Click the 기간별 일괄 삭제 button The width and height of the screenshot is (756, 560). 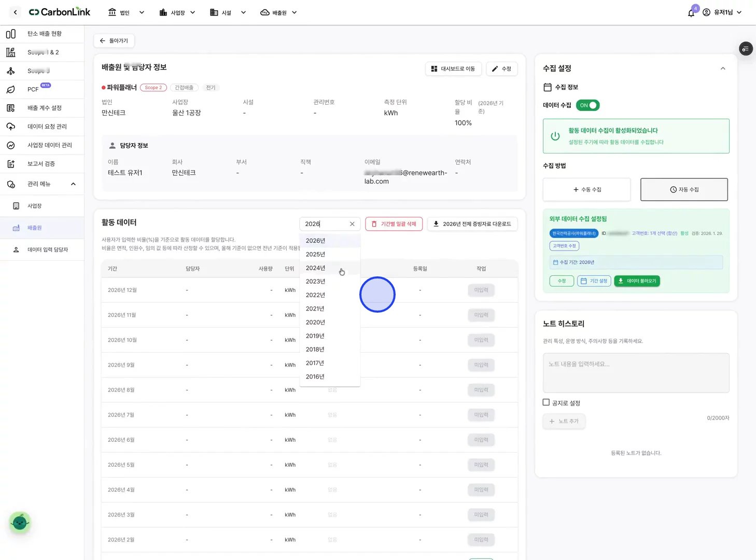coord(394,224)
